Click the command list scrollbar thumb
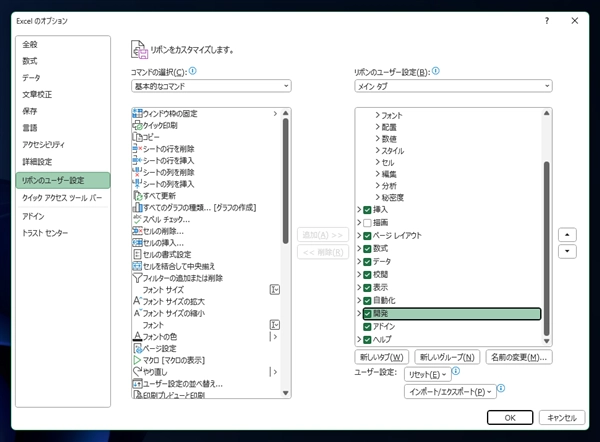This screenshot has height=442, width=600. tap(285, 181)
